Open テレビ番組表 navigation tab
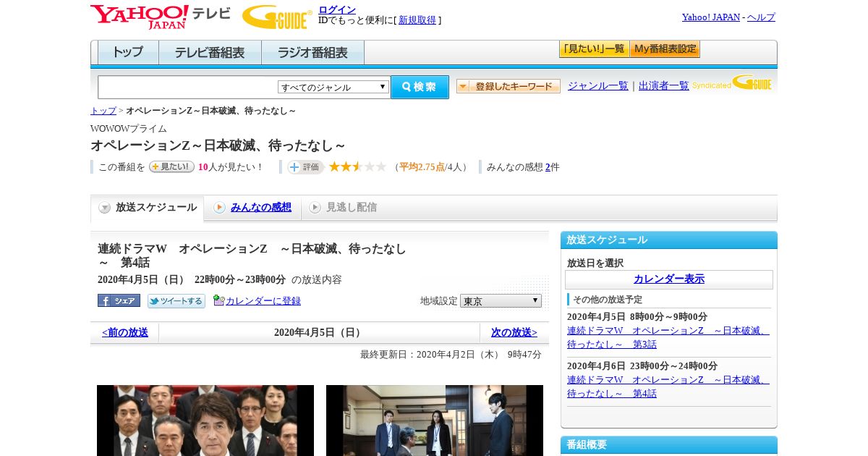The width and height of the screenshot is (868, 456). [x=210, y=52]
